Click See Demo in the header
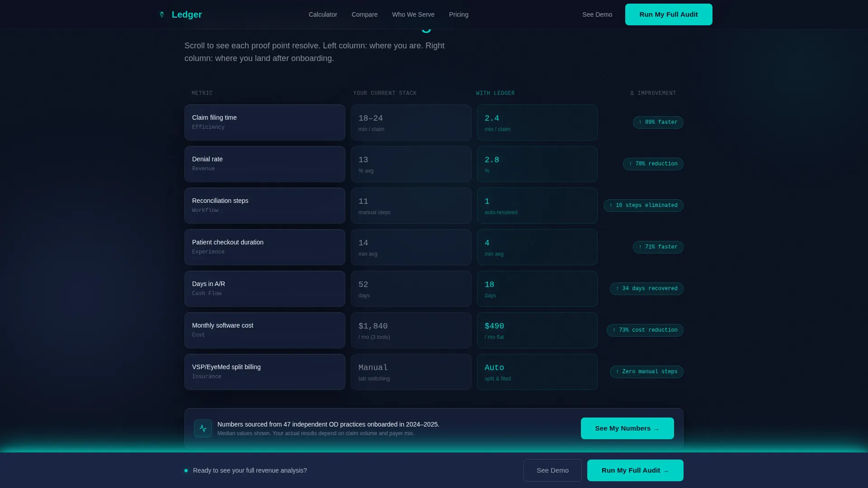Image resolution: width=868 pixels, height=488 pixels. tap(597, 14)
